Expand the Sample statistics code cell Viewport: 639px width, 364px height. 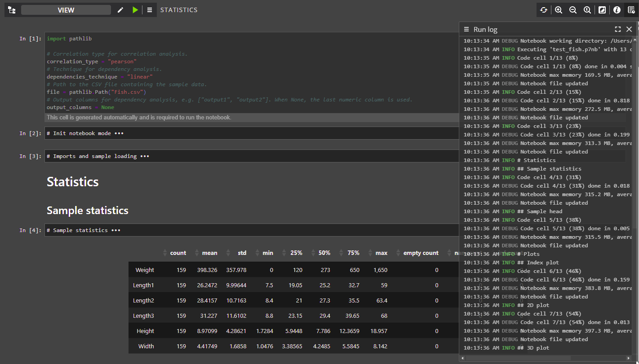(x=115, y=230)
